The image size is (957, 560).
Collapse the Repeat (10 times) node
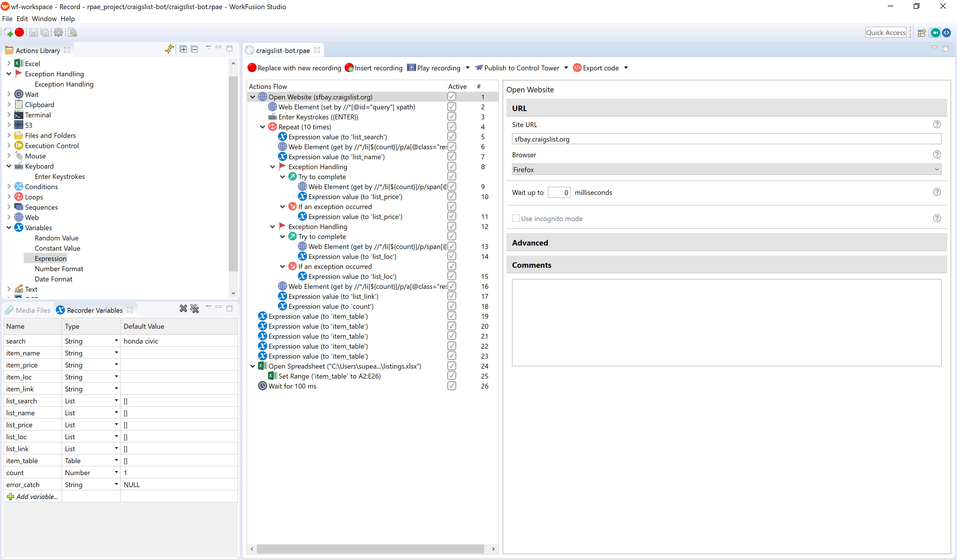click(x=262, y=127)
